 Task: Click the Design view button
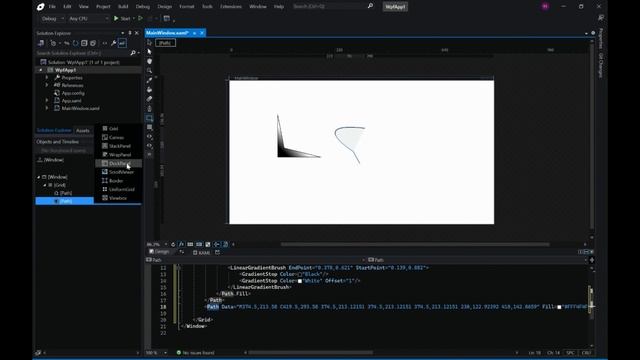pyautogui.click(x=159, y=252)
